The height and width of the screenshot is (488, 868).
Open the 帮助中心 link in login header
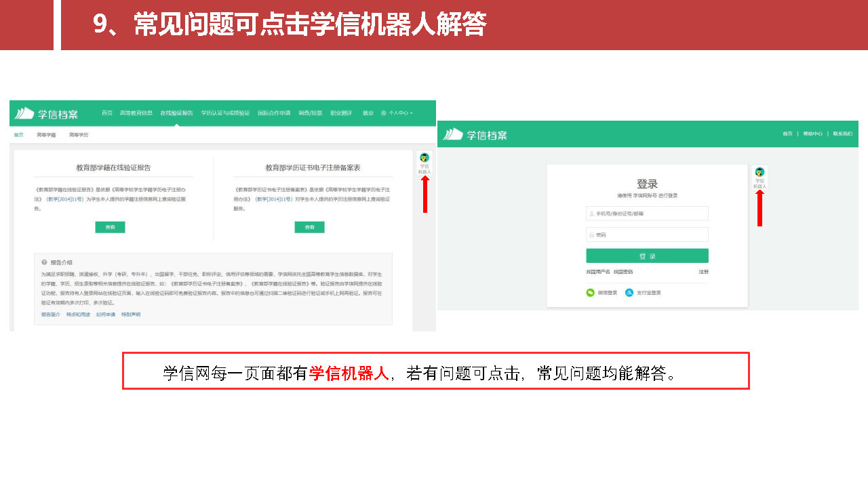click(x=812, y=134)
